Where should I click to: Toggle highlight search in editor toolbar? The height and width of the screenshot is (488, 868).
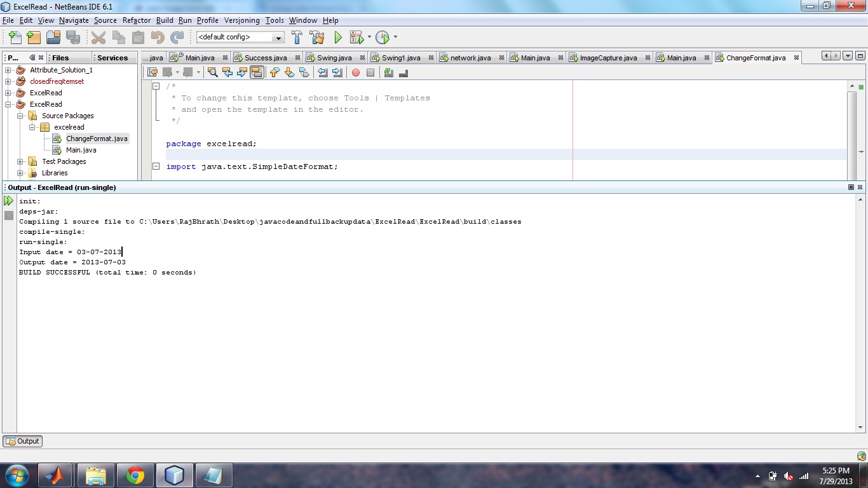pos(257,72)
